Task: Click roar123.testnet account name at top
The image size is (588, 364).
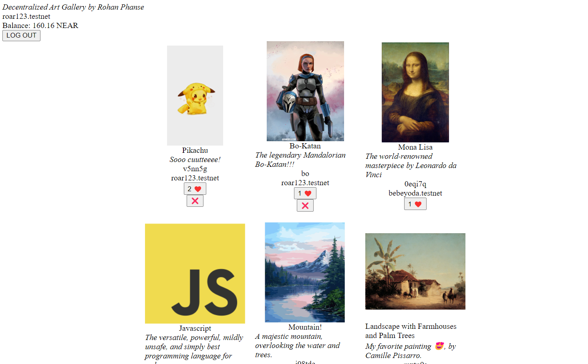Action: (x=26, y=16)
